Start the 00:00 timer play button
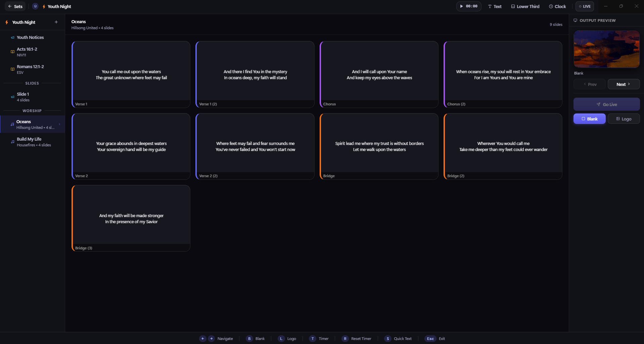 468,6
